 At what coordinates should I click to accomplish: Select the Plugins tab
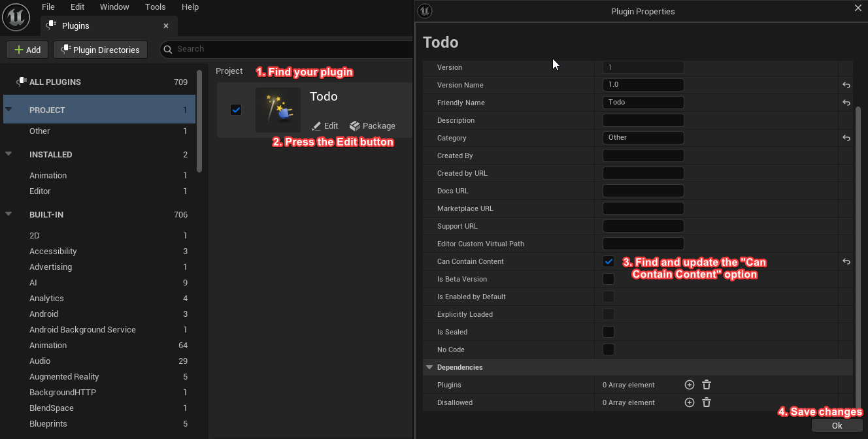[x=109, y=26]
